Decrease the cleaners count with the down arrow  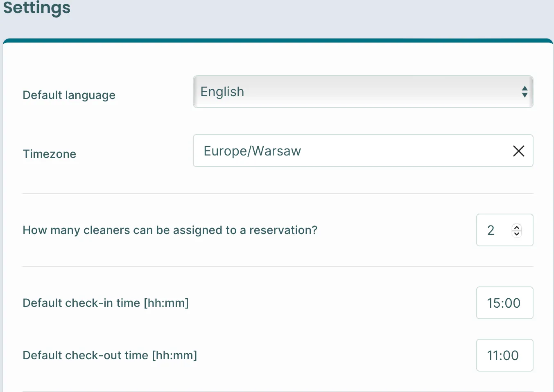click(x=517, y=234)
